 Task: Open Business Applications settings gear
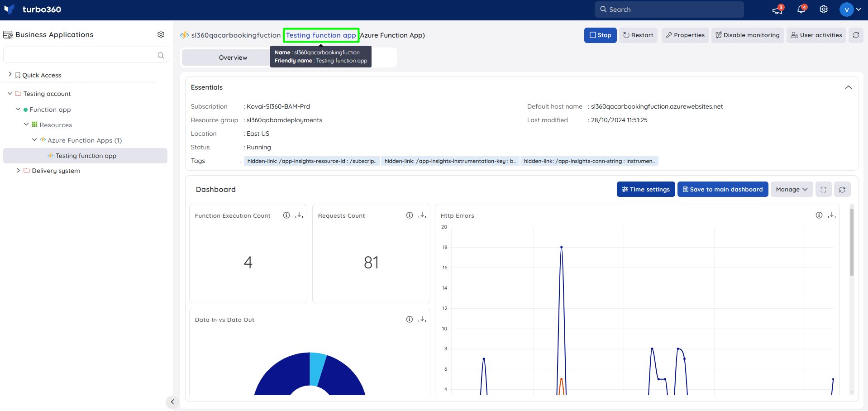click(161, 34)
